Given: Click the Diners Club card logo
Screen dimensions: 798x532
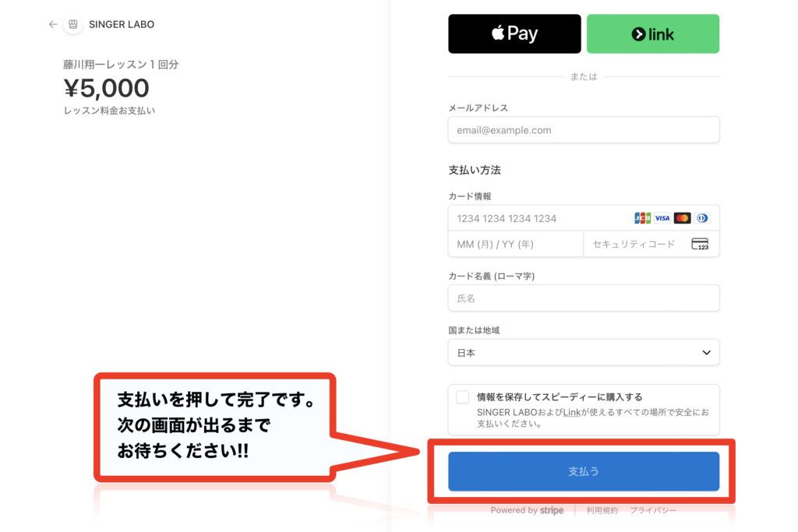Looking at the screenshot, I should pyautogui.click(x=702, y=218).
